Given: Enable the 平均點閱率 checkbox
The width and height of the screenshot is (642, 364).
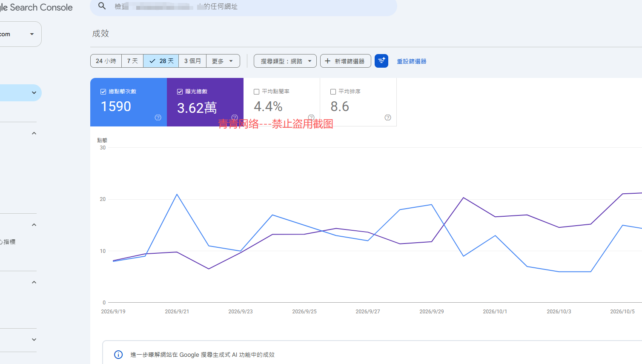Looking at the screenshot, I should (x=256, y=92).
